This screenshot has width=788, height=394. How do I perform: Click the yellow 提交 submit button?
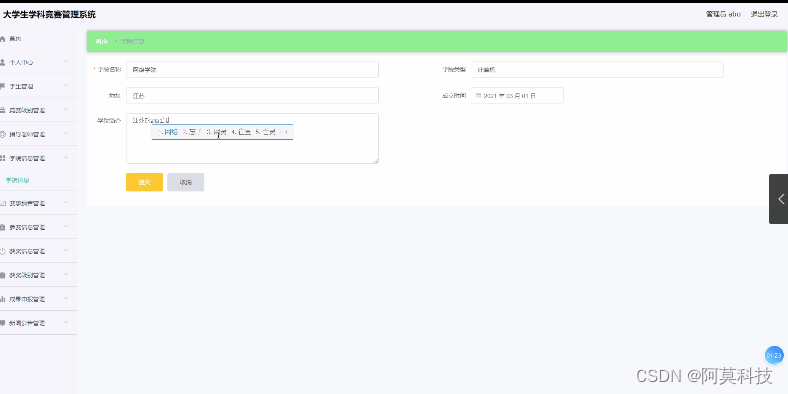click(x=144, y=182)
